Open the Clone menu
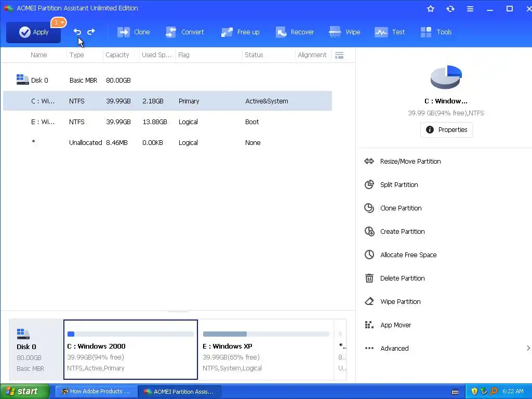This screenshot has height=399, width=532. pyautogui.click(x=134, y=32)
